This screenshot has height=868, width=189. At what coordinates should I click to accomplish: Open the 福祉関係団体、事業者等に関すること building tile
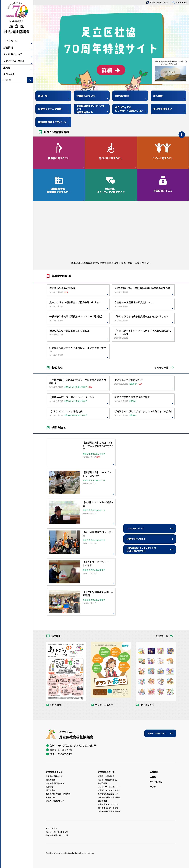[59, 185]
